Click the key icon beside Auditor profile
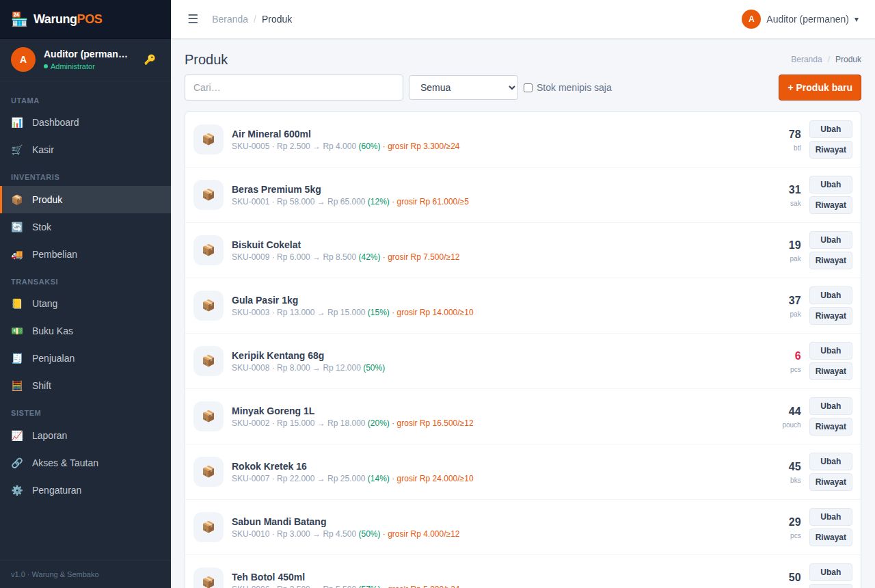 pos(150,59)
